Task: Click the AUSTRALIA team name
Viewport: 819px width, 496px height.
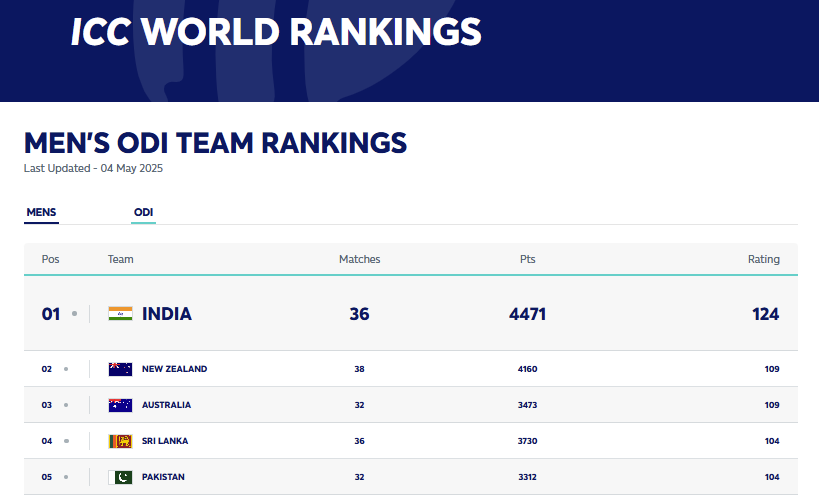Action: coord(166,405)
